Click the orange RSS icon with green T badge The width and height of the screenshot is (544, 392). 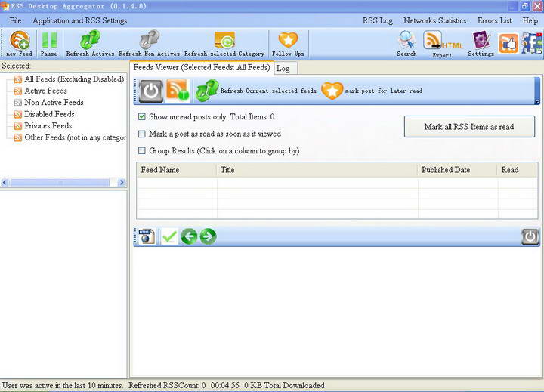(x=178, y=91)
